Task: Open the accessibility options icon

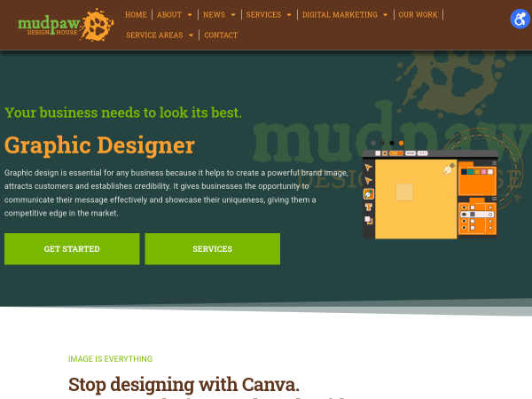Action: point(520,19)
